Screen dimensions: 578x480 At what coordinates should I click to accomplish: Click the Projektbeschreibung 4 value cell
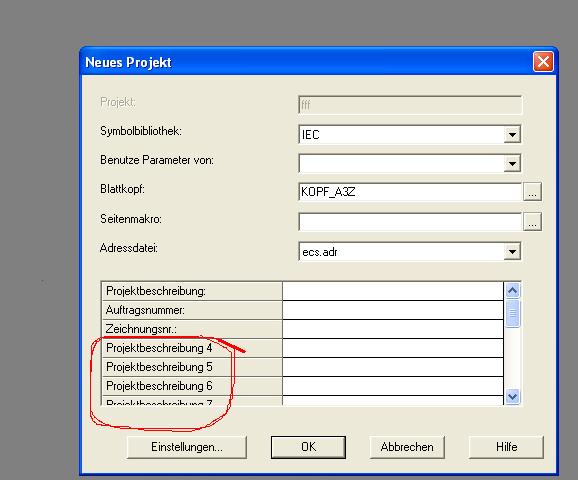click(x=393, y=348)
